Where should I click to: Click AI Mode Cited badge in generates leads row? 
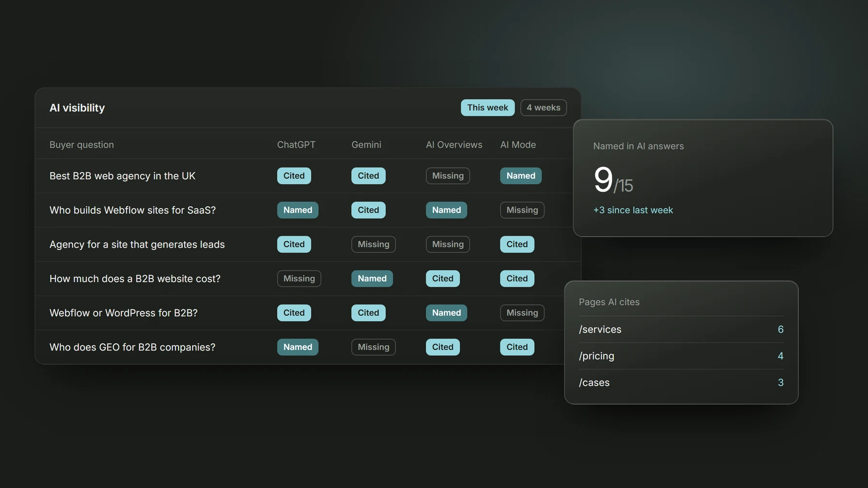[x=517, y=244]
